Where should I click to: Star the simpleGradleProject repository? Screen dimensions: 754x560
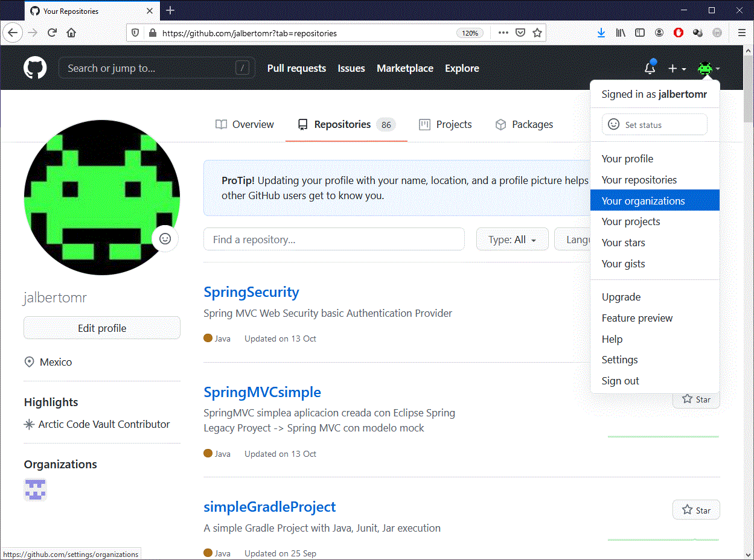[x=696, y=510]
